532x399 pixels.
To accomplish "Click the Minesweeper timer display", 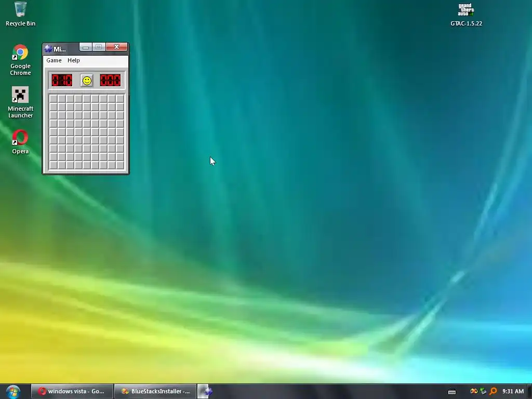I will (110, 81).
